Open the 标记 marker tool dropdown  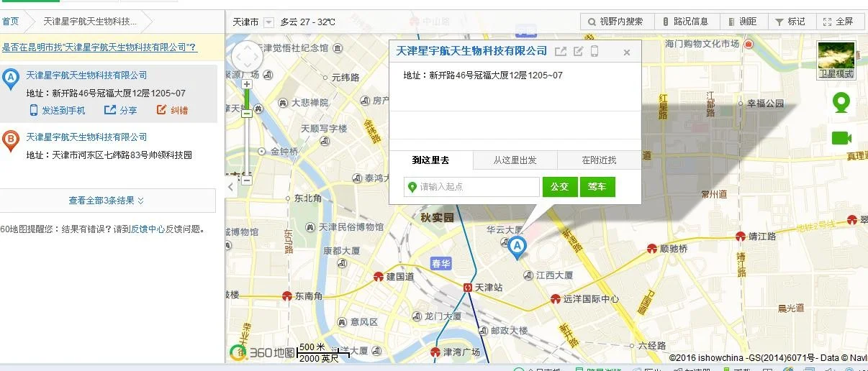point(791,22)
